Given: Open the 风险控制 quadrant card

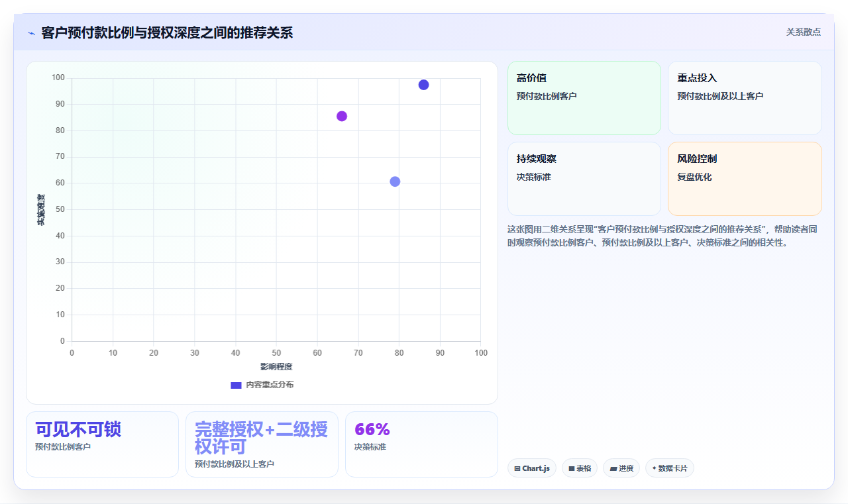Looking at the screenshot, I should [745, 179].
